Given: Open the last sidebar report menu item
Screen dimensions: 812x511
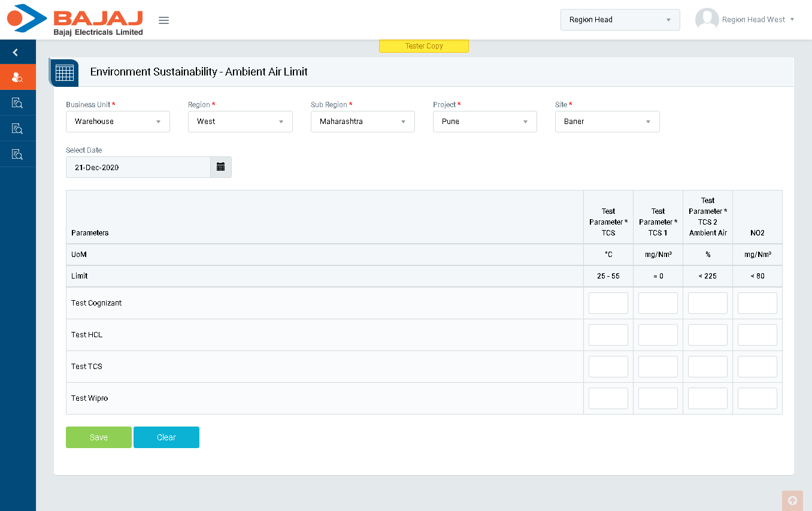Looking at the screenshot, I should (17, 155).
